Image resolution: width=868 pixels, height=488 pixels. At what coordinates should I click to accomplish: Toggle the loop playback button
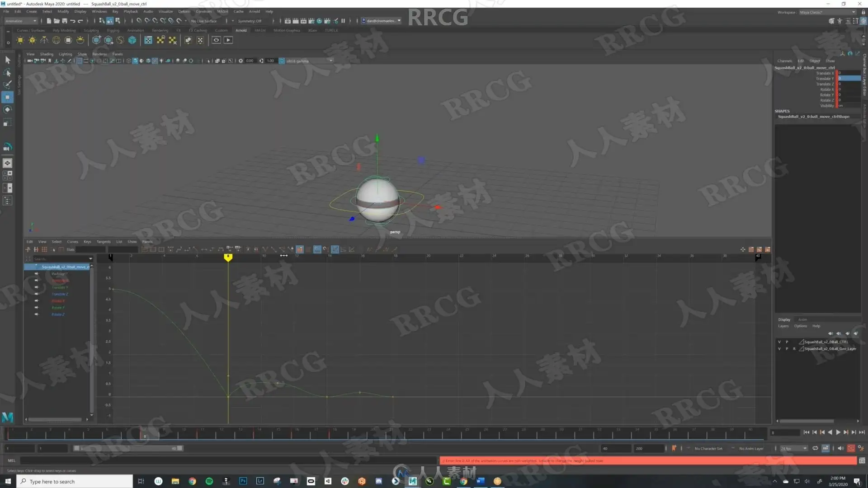[815, 448]
